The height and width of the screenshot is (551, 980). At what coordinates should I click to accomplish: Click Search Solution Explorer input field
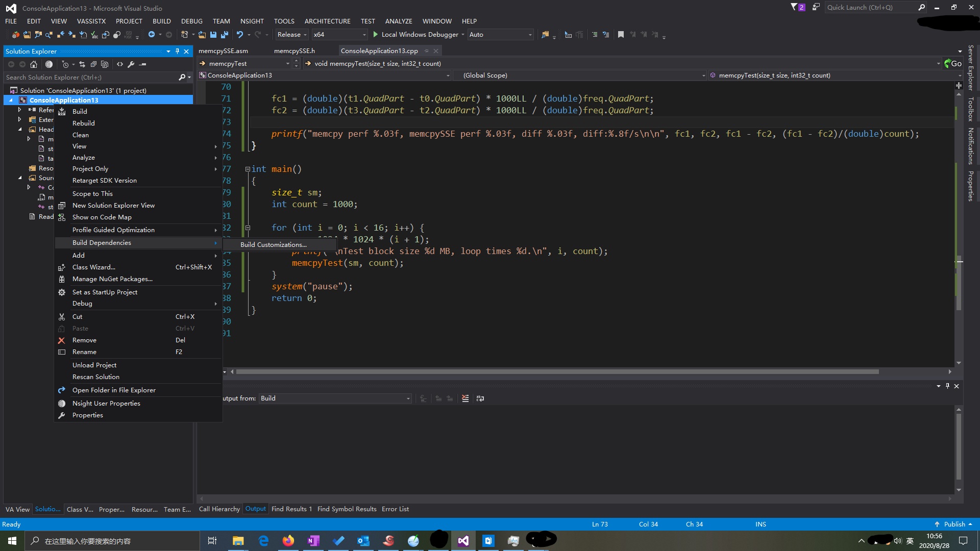91,78
